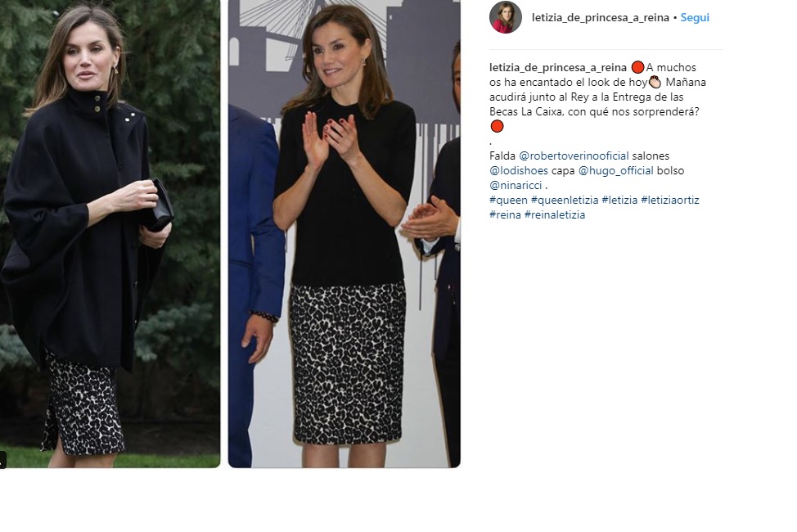Open the @robertoverinooficial mention
This screenshot has width=797, height=532.
574,156
